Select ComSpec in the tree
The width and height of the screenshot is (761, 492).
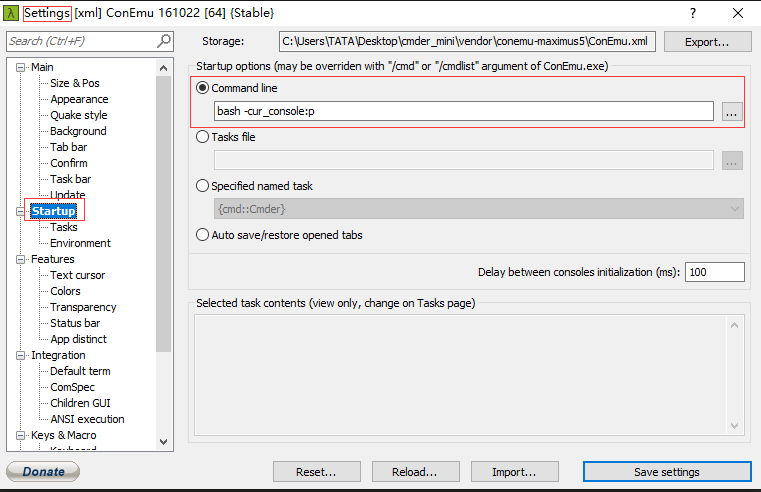coord(72,388)
